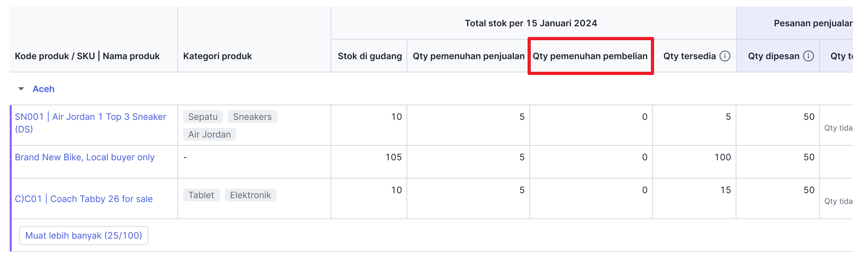Open SN001 Air Jordan 1 Top 3 Sneaker
The width and height of the screenshot is (868, 257).
pos(91,123)
